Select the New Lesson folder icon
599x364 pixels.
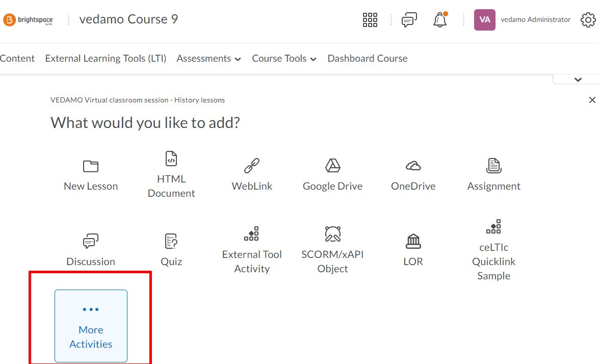(x=91, y=166)
